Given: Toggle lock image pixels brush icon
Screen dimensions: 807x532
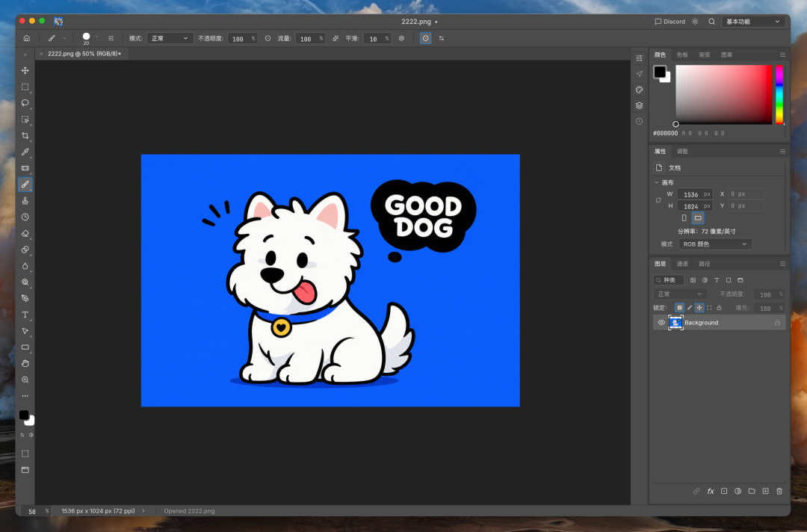Looking at the screenshot, I should tap(690, 308).
